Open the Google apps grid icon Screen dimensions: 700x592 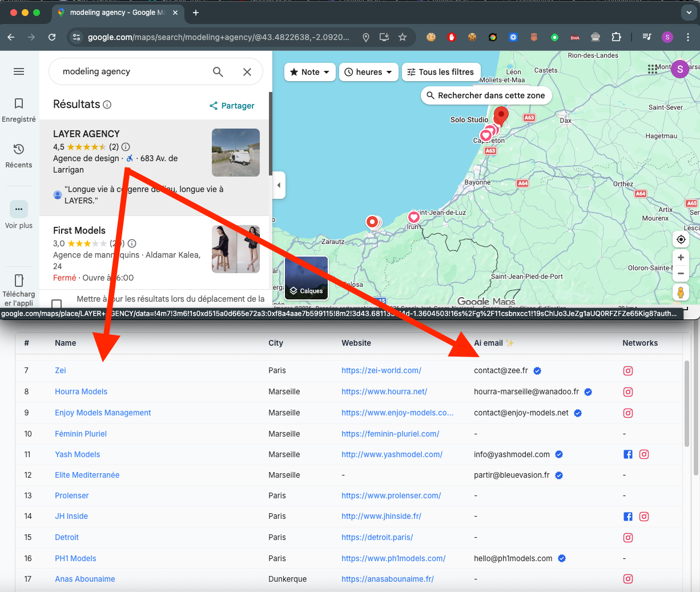652,69
